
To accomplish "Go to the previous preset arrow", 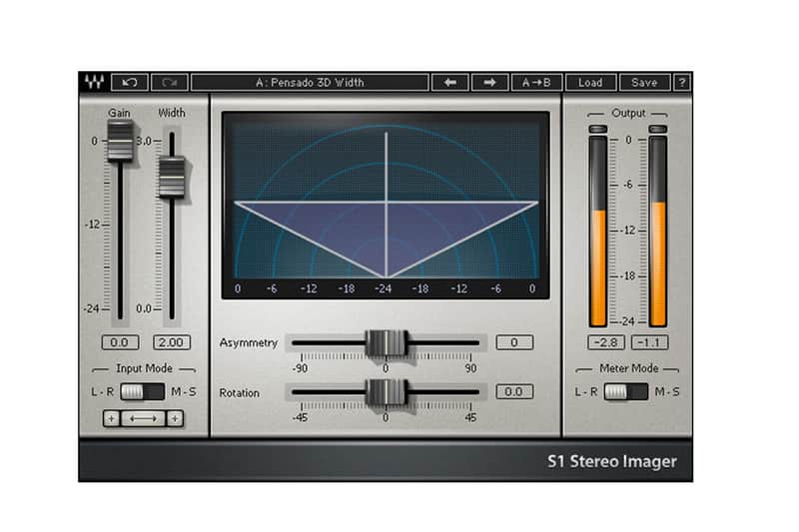I will [x=450, y=83].
